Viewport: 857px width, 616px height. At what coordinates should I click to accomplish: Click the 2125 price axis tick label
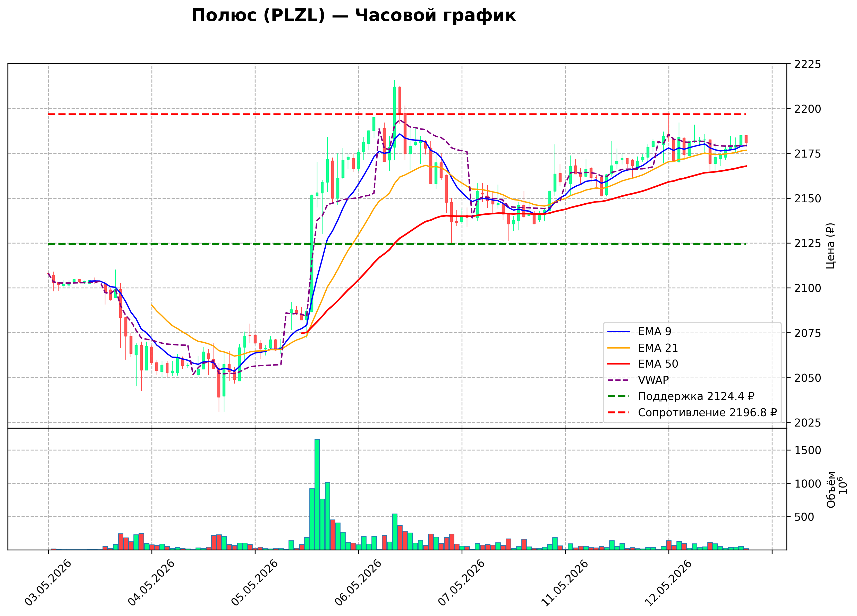pos(808,244)
